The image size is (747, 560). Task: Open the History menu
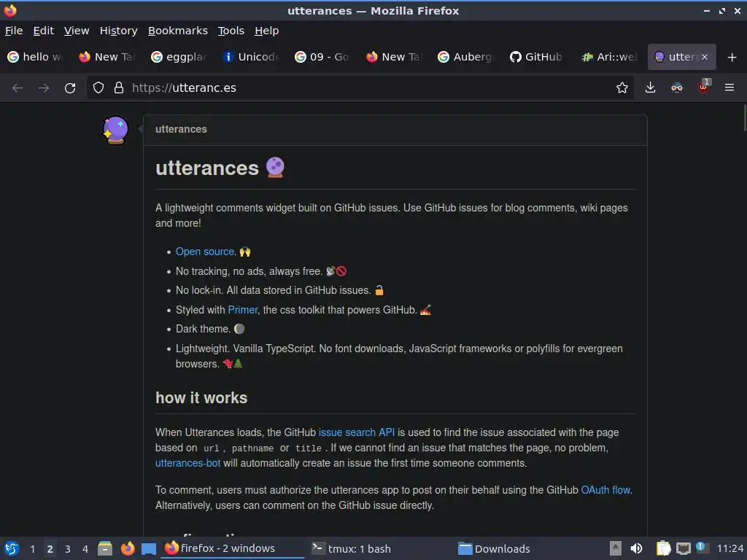(119, 31)
